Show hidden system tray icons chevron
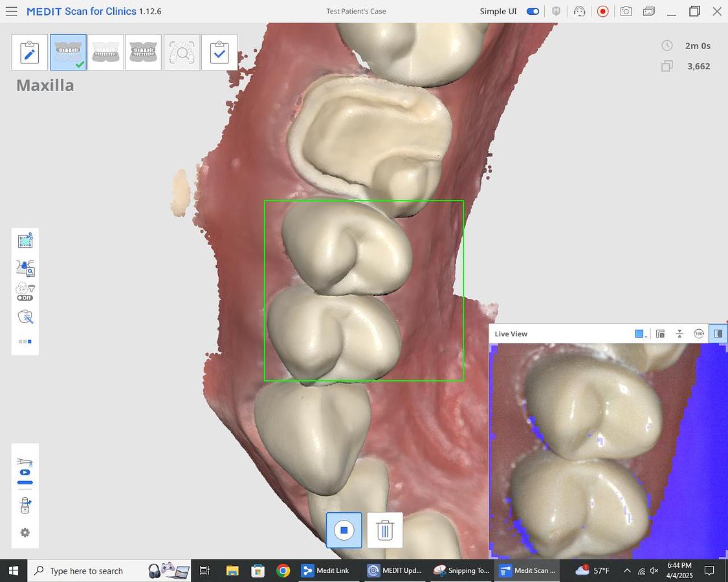 [x=626, y=570]
